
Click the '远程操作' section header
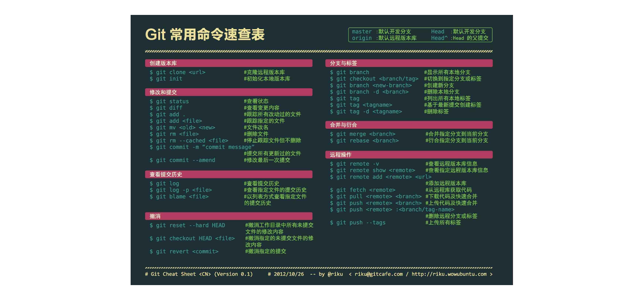coord(409,155)
